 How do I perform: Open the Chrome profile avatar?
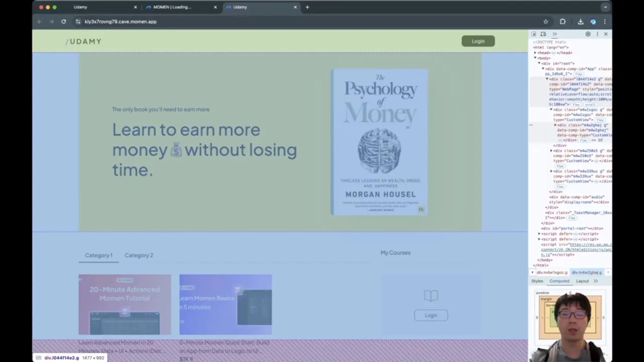tap(593, 22)
